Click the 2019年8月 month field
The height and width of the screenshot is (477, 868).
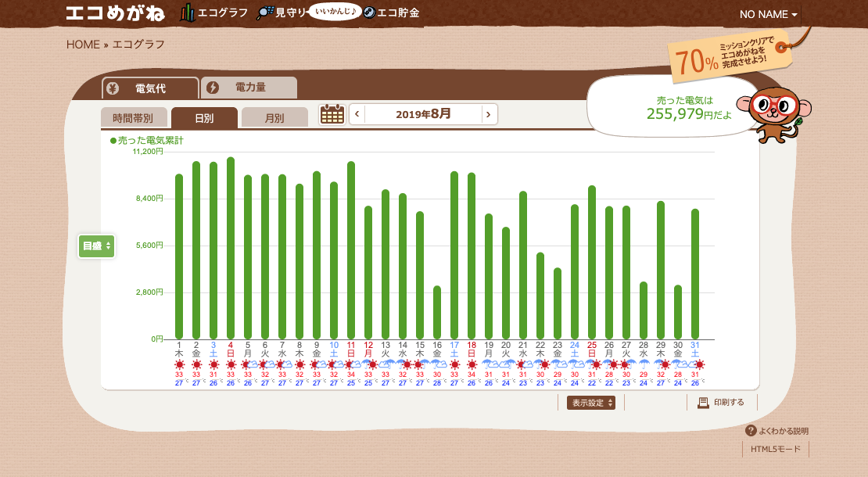tap(423, 114)
